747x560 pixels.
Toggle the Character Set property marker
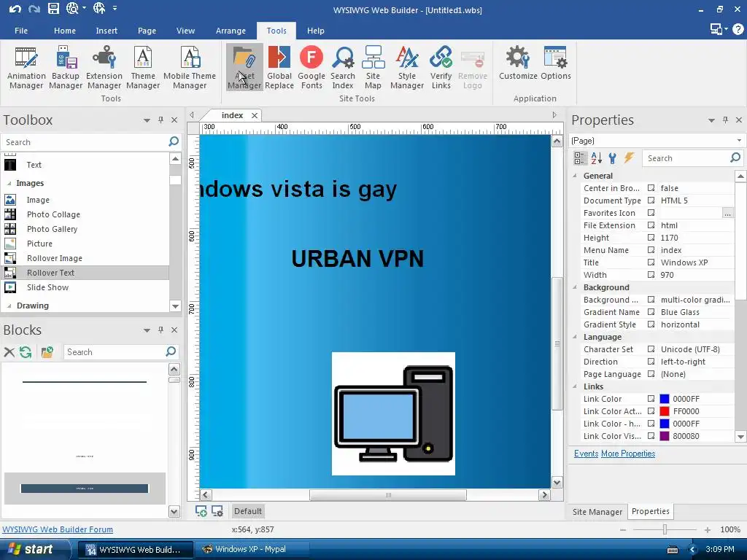point(651,349)
